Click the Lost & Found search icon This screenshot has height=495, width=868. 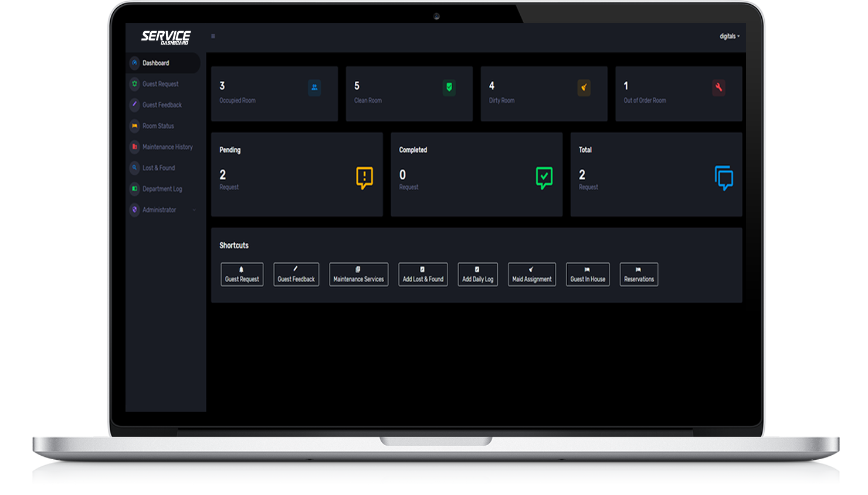point(135,168)
